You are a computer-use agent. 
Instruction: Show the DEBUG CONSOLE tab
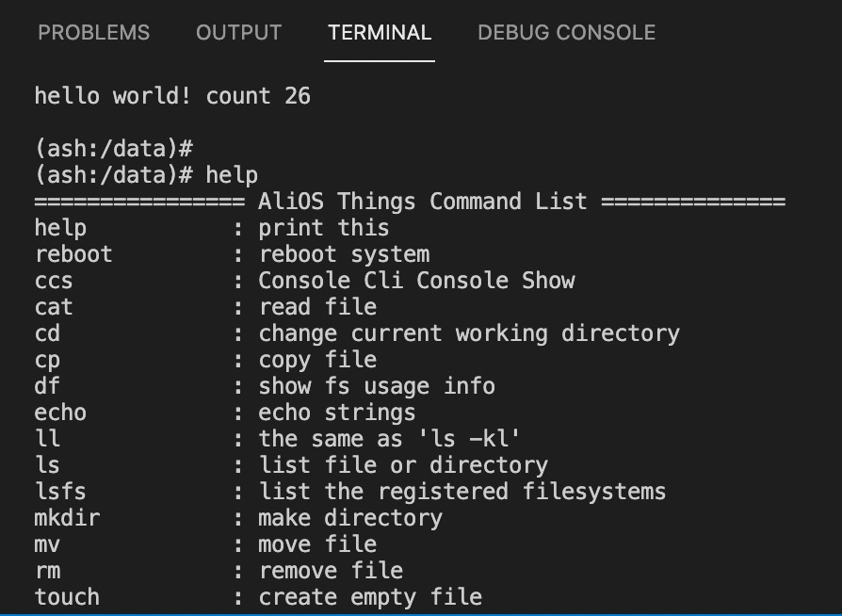(x=566, y=33)
